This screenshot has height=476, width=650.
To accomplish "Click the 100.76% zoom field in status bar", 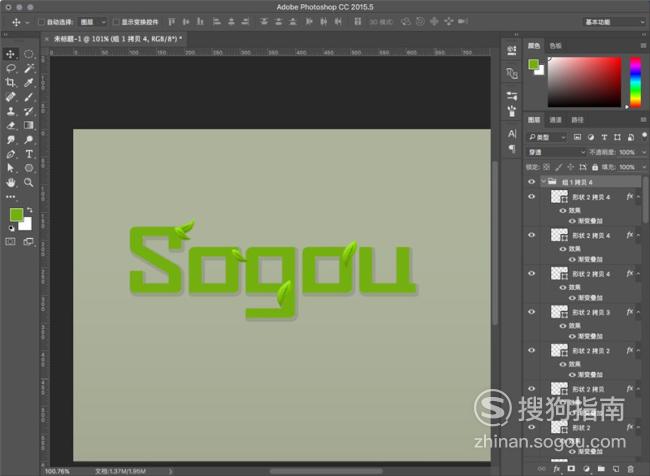I will (x=57, y=471).
